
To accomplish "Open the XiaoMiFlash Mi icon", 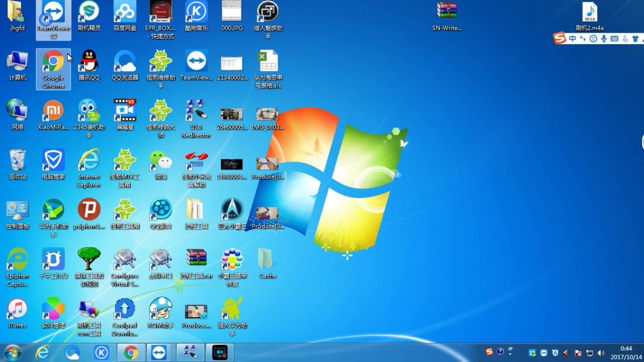I will 53,115.
